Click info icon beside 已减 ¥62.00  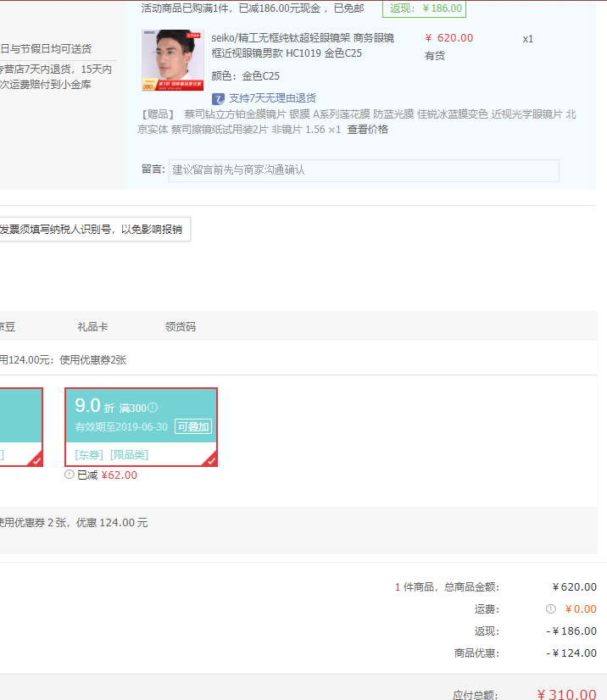[x=70, y=475]
